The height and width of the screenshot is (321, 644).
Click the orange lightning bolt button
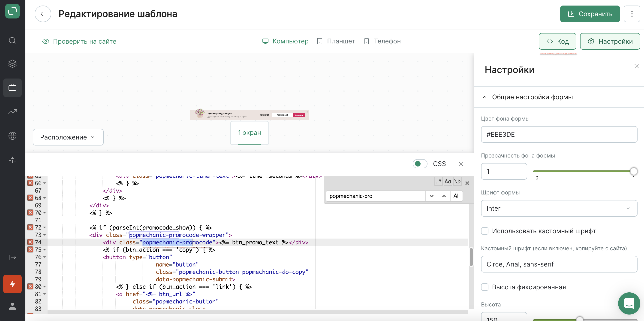pos(12,284)
